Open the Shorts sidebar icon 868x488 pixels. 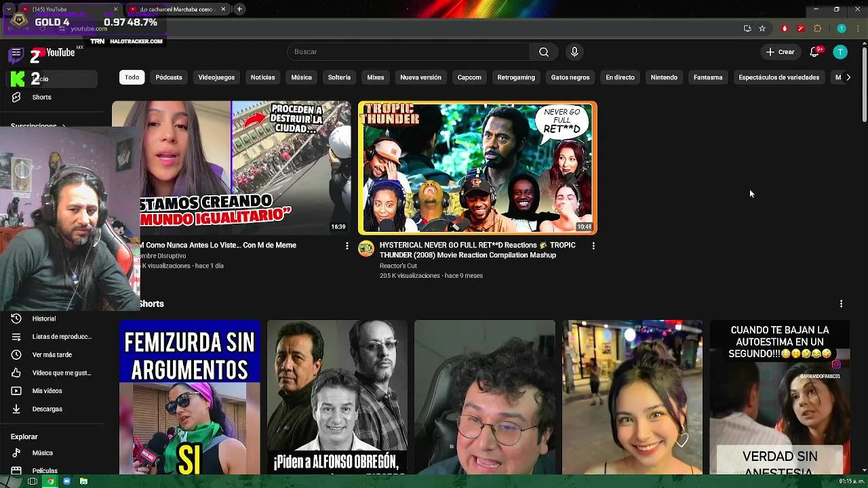click(x=17, y=97)
